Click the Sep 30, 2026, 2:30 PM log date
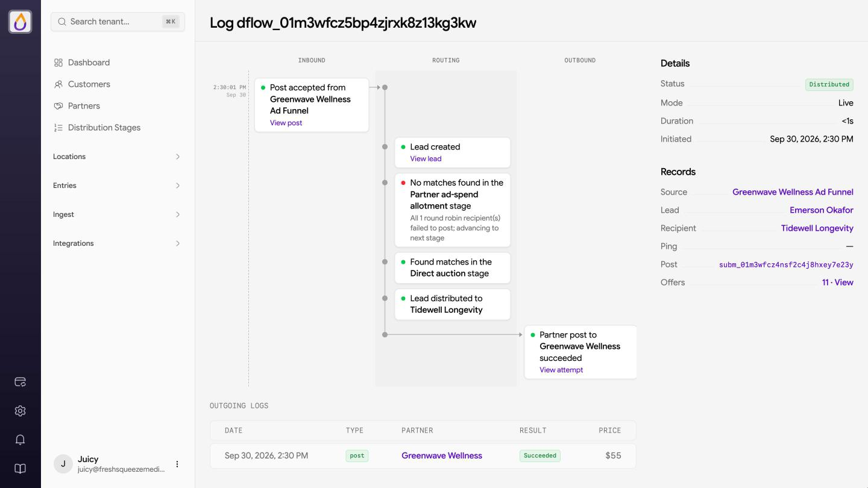The image size is (868, 488). (x=266, y=456)
